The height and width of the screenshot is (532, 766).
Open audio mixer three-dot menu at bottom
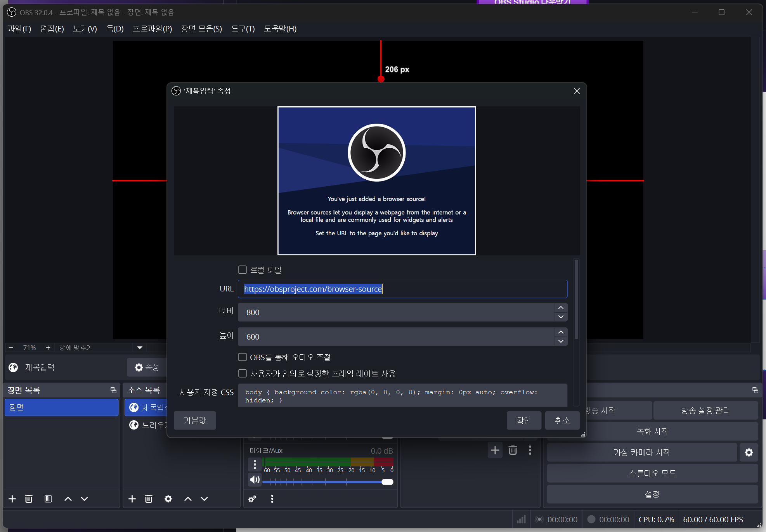coord(272,499)
